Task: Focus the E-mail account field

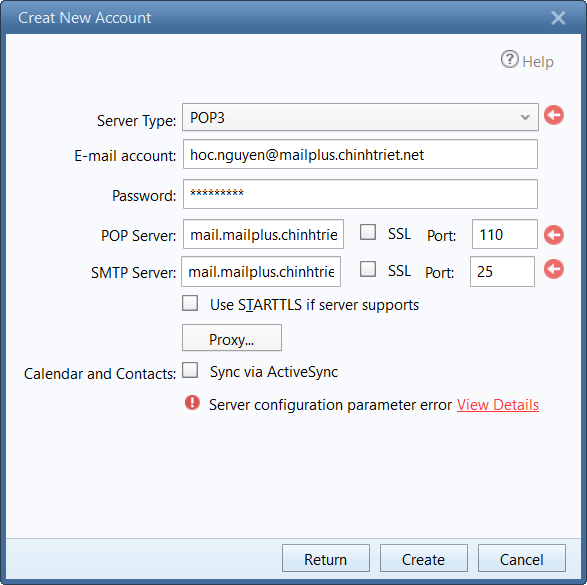Action: [360, 154]
